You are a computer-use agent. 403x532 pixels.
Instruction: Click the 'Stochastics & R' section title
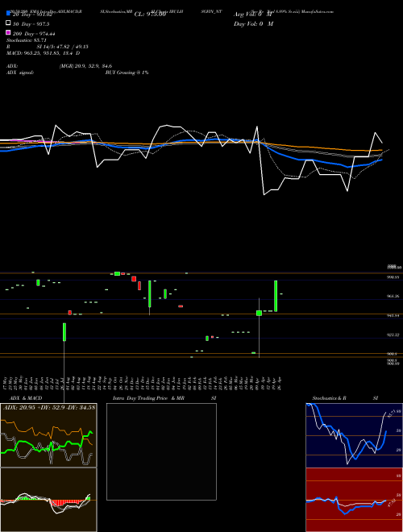[329, 398]
